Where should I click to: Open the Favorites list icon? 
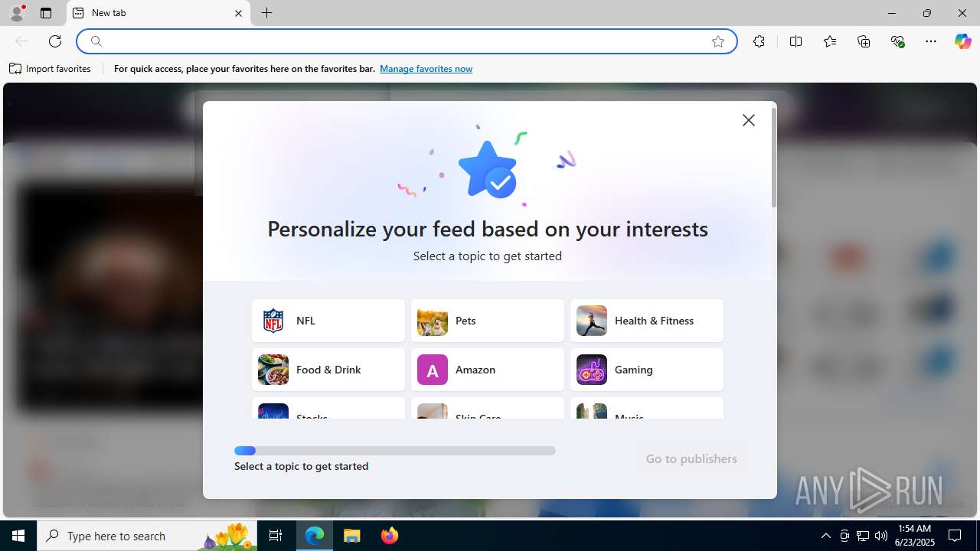(830, 41)
